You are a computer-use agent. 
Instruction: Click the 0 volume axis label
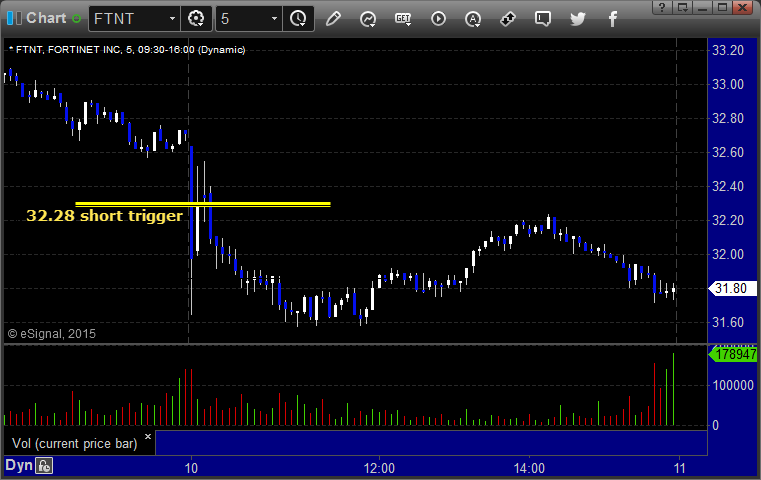715,426
